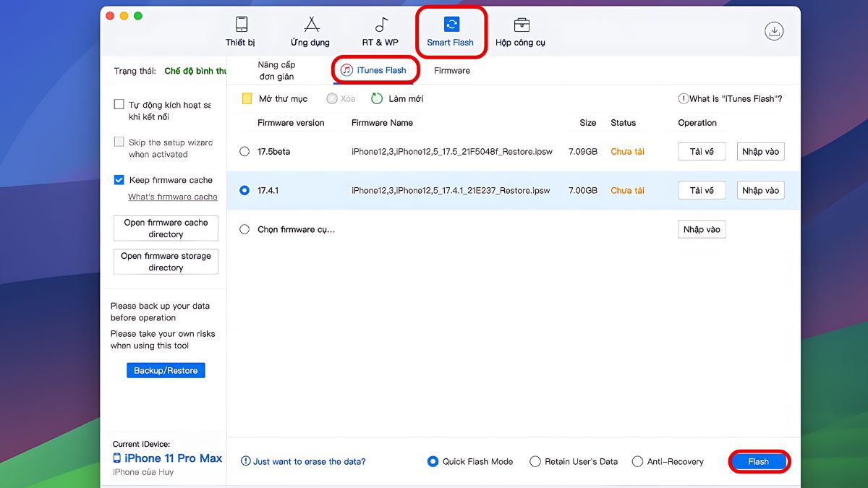
Task: Select the Chọn firmware cụ... radio option
Action: [244, 229]
